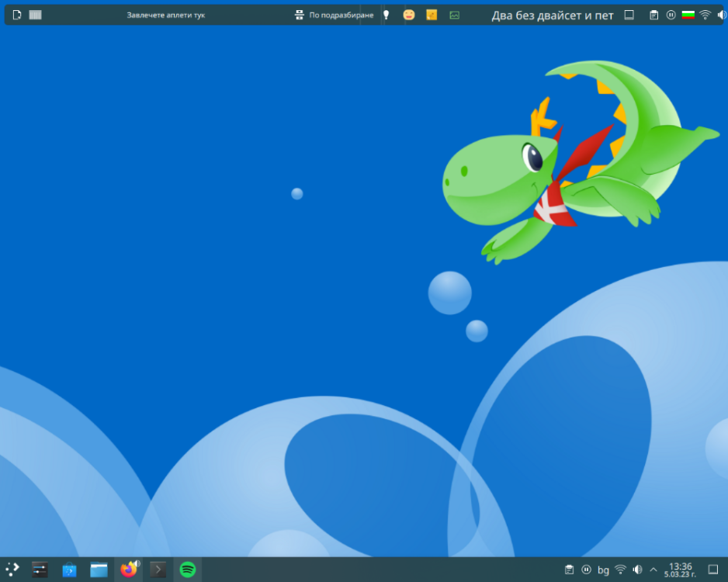Open the 'По подразбиране' activity switcher

point(334,15)
